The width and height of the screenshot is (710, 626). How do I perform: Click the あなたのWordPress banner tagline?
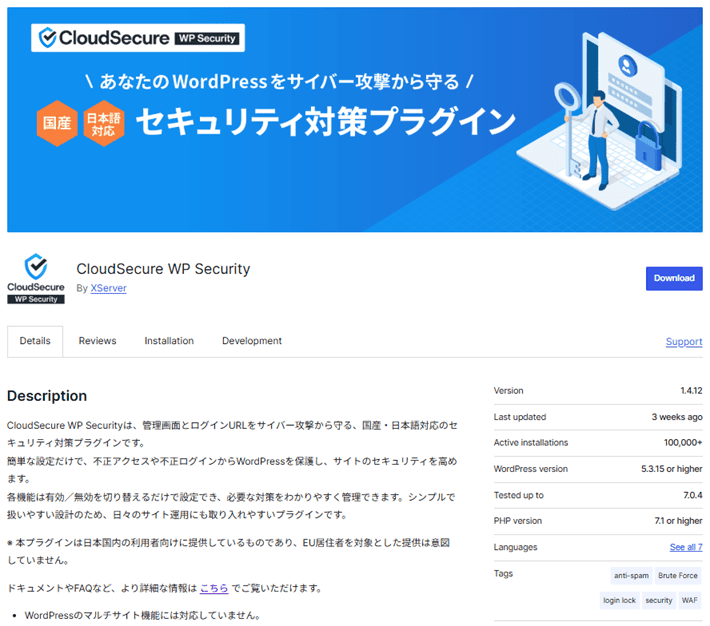(x=279, y=82)
